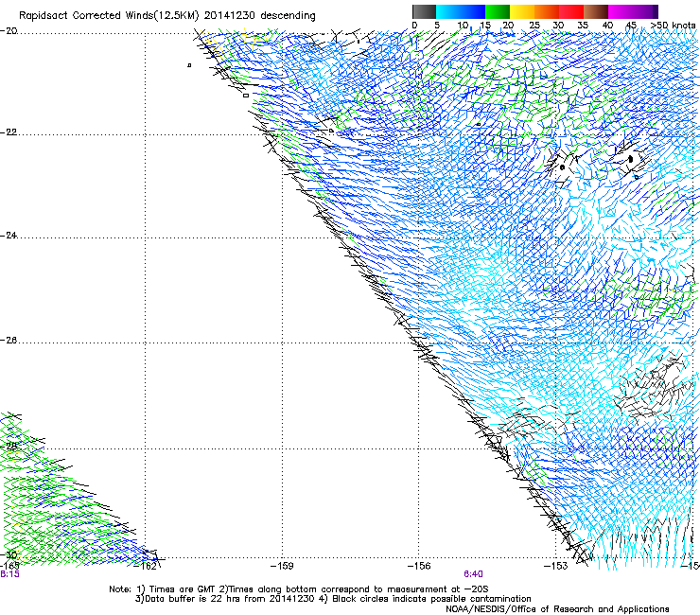This screenshot has height=615, width=700.
Task: Click the gray 0-5 knots legend swatch
Action: (424, 11)
